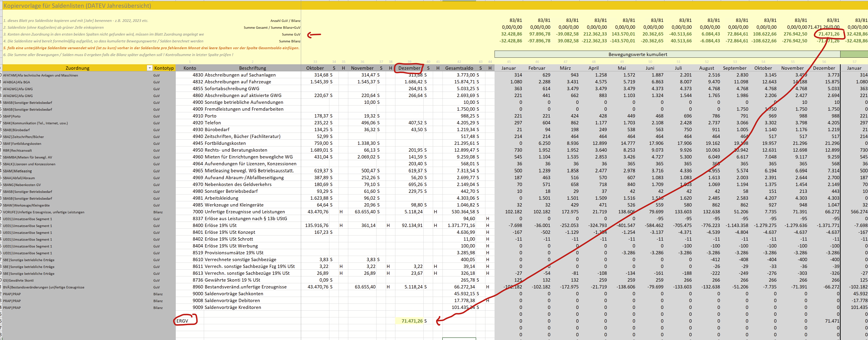The width and height of the screenshot is (868, 340).
Task: Select the Summe Bilanz label cell
Action: coord(289,41)
